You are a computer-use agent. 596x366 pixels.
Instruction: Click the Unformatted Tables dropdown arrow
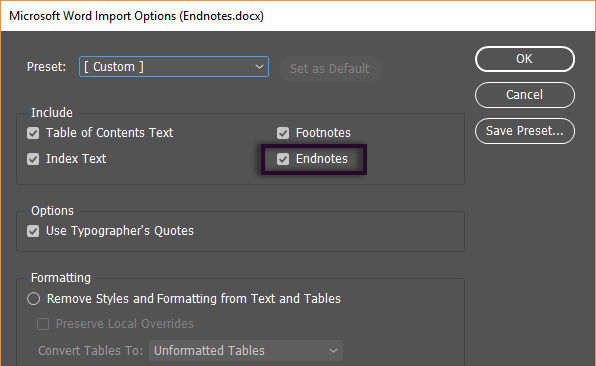tap(333, 350)
